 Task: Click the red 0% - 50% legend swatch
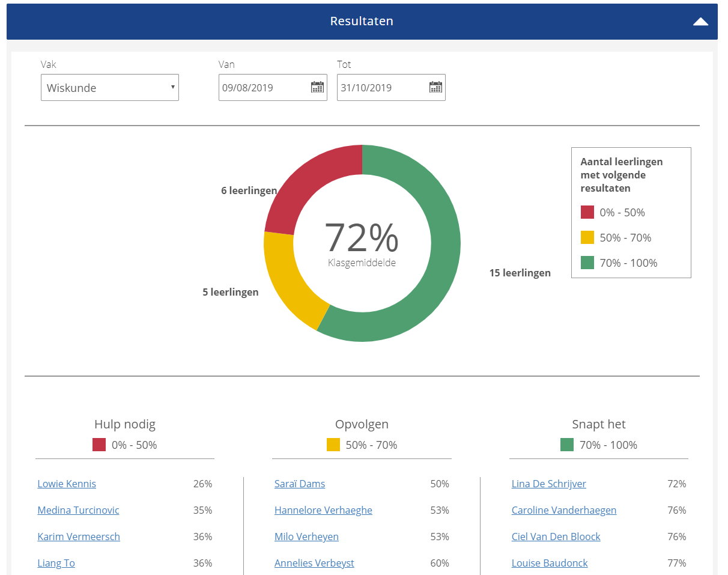587,212
